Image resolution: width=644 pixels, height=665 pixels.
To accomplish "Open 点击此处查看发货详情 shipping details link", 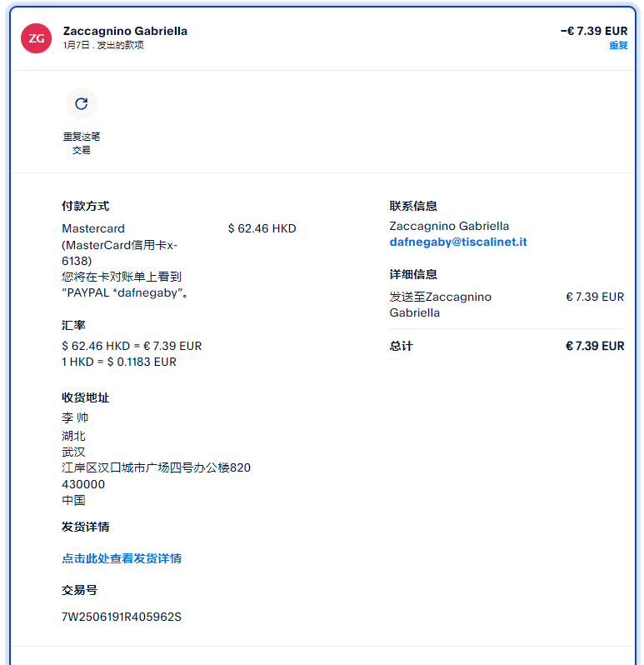I will (x=122, y=558).
